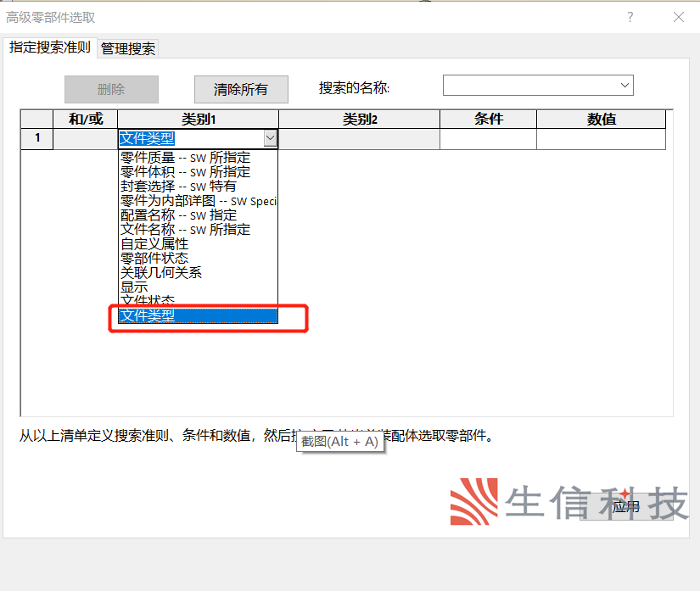
Task: Click the 清除所有 button
Action: [x=241, y=89]
